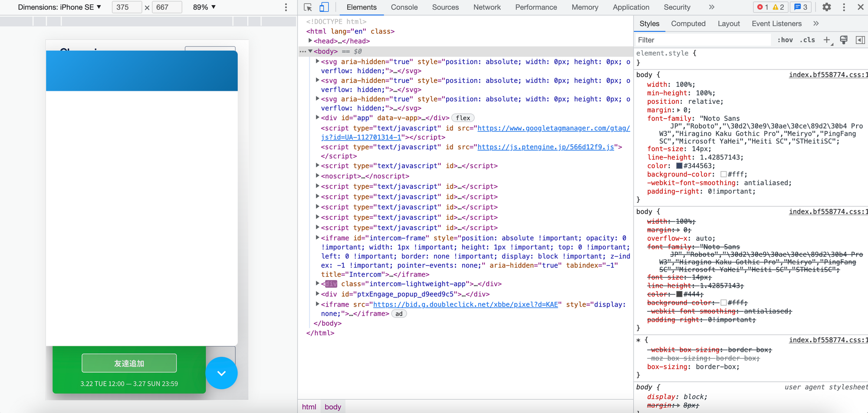Toggle the element state :hov button
This screenshot has width=868, height=413.
785,40
